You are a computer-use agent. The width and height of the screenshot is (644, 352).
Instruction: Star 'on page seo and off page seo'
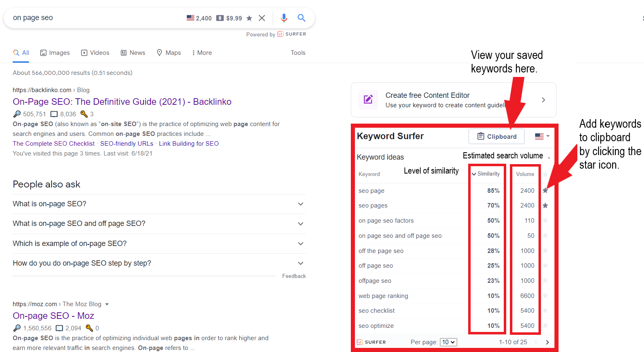[545, 236]
